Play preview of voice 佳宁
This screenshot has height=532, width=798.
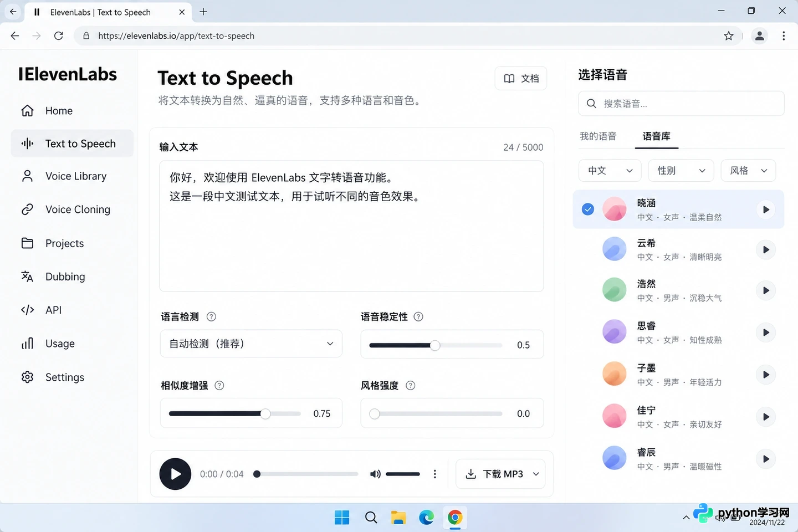(766, 417)
